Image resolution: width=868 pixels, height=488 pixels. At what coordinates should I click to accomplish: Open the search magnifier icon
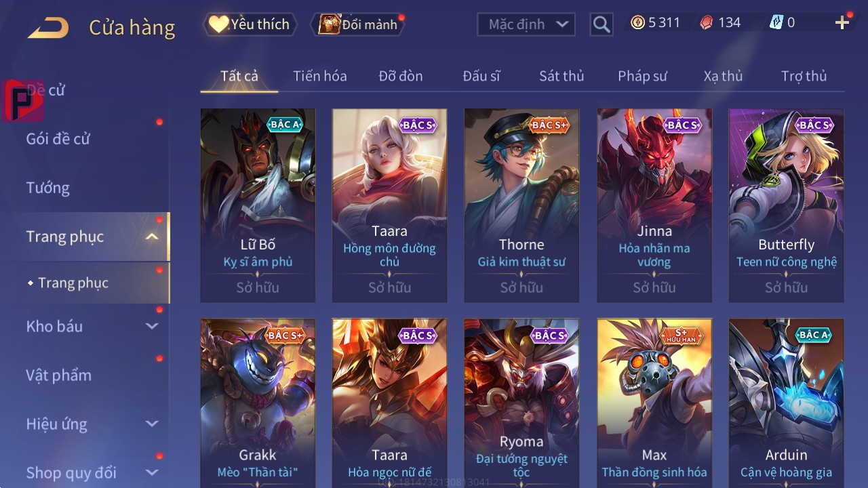pyautogui.click(x=601, y=24)
